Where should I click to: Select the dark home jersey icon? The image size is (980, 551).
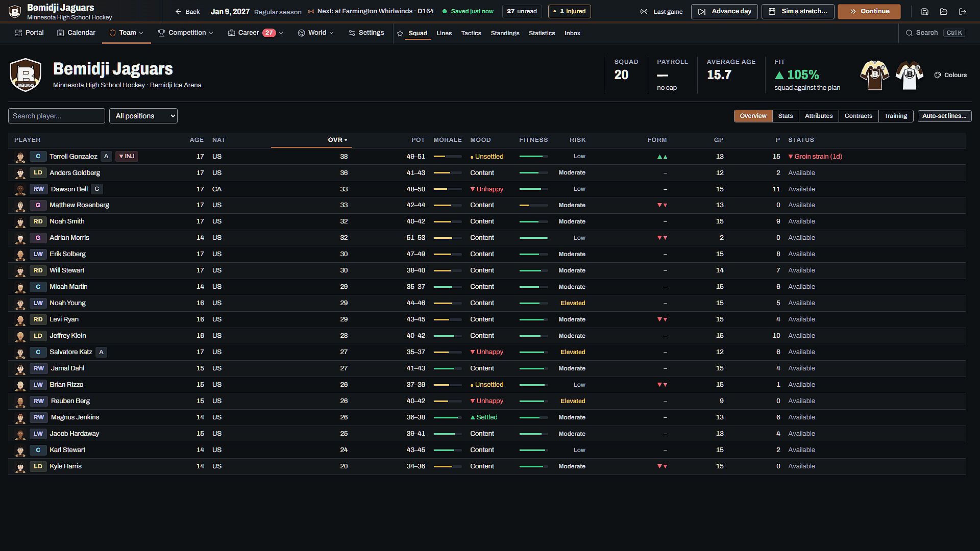(x=874, y=75)
